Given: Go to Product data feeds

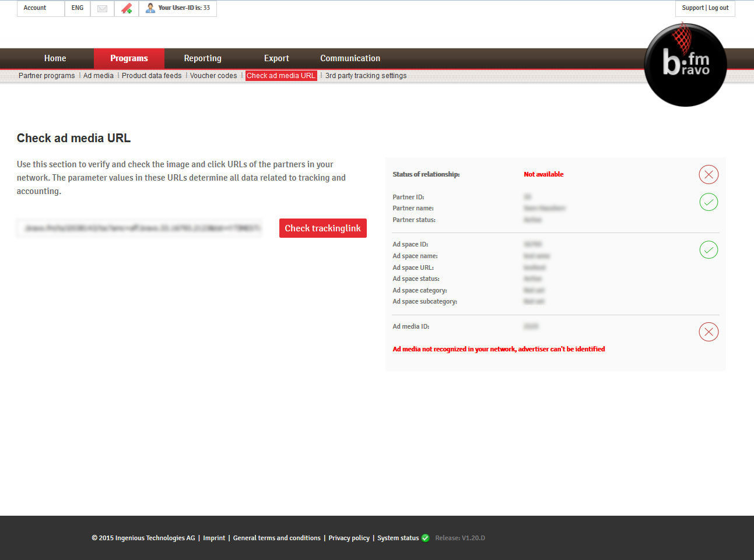Looking at the screenshot, I should [x=152, y=76].
